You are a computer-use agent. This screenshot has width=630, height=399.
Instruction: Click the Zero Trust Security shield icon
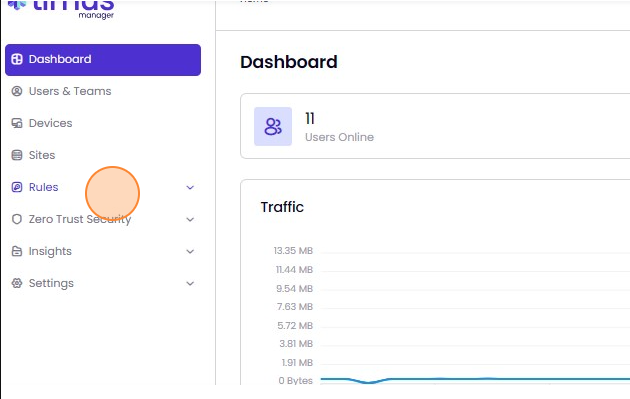coord(17,219)
